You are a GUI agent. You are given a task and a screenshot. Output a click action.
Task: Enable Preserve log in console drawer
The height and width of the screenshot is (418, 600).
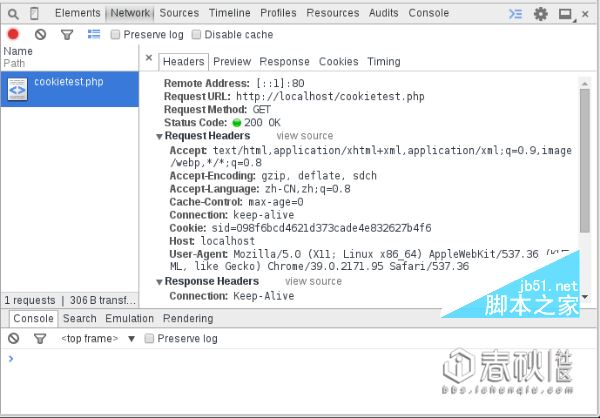click(x=150, y=339)
